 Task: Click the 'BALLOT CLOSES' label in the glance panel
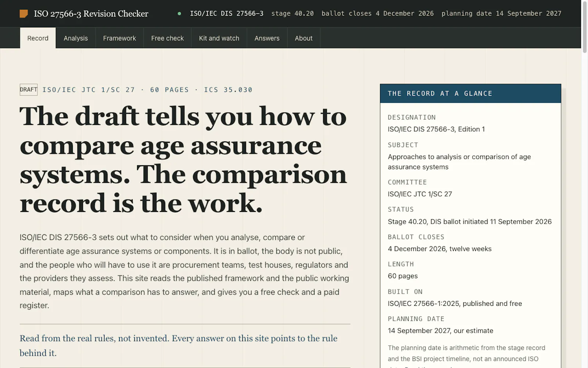416,237
